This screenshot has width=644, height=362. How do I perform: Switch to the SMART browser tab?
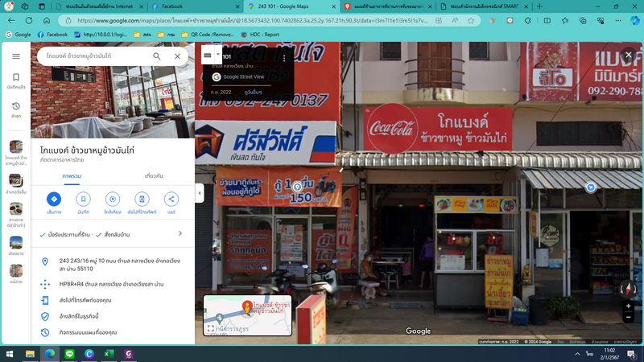click(x=484, y=6)
